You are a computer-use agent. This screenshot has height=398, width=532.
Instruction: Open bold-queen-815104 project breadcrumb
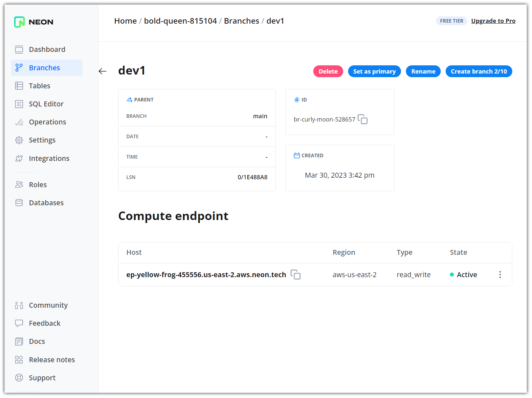click(x=180, y=21)
